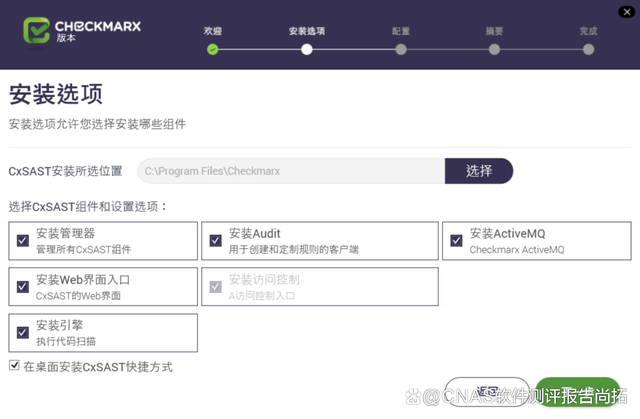
Task: Click the 管理所有CxSAST组件 description text
Action: [84, 249]
